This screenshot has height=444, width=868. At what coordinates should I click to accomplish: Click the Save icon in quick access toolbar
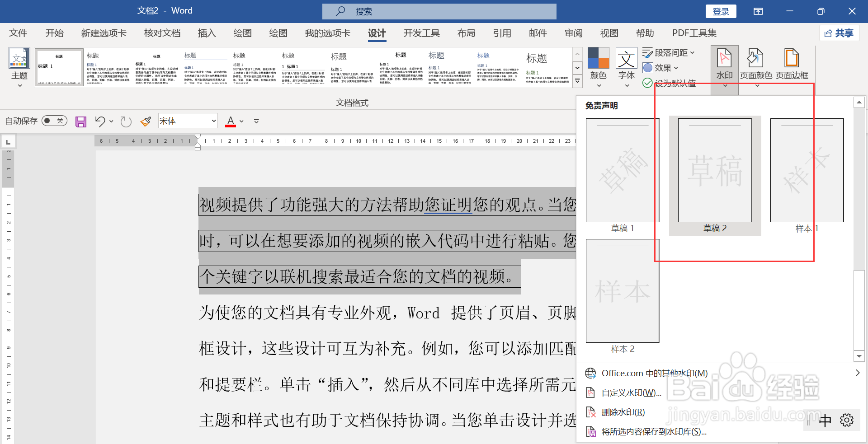[81, 122]
